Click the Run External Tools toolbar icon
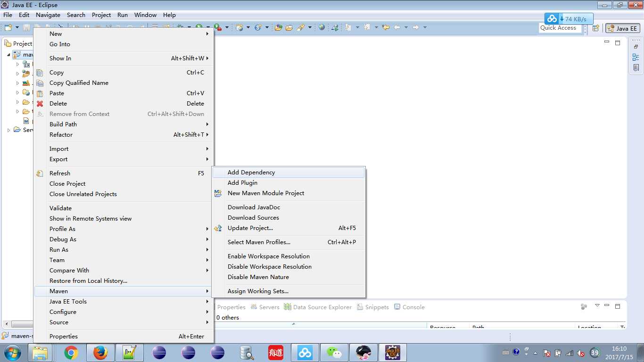This screenshot has height=362, width=644. coord(218,27)
